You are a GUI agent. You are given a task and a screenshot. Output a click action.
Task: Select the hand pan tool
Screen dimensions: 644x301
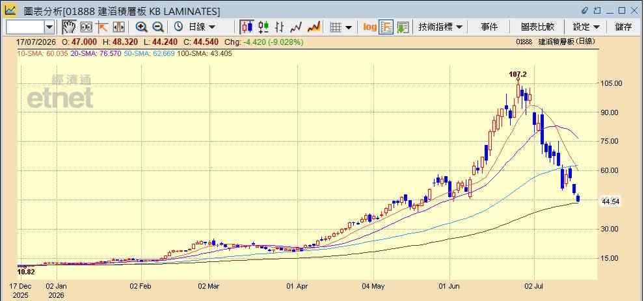69,27
